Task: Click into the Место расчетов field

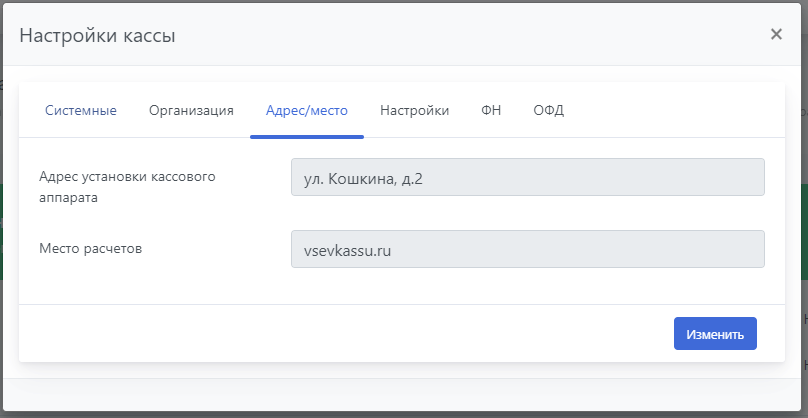Action: click(527, 249)
